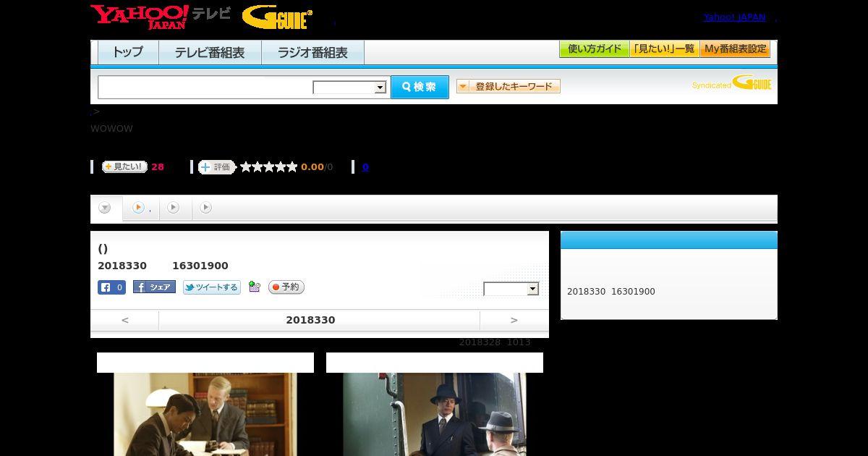Start a search with the 検索 button
This screenshot has width=868, height=456.
[420, 87]
